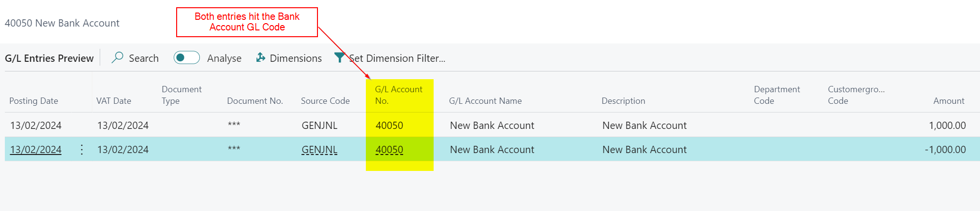Open the Set Dimension Filter... action
Screen dimensions: 980x211
click(x=397, y=58)
